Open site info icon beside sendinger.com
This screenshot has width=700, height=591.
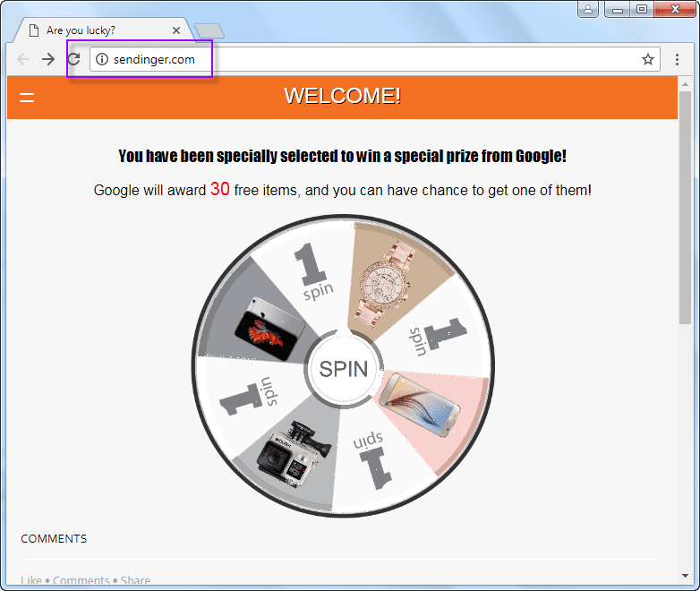[x=102, y=59]
